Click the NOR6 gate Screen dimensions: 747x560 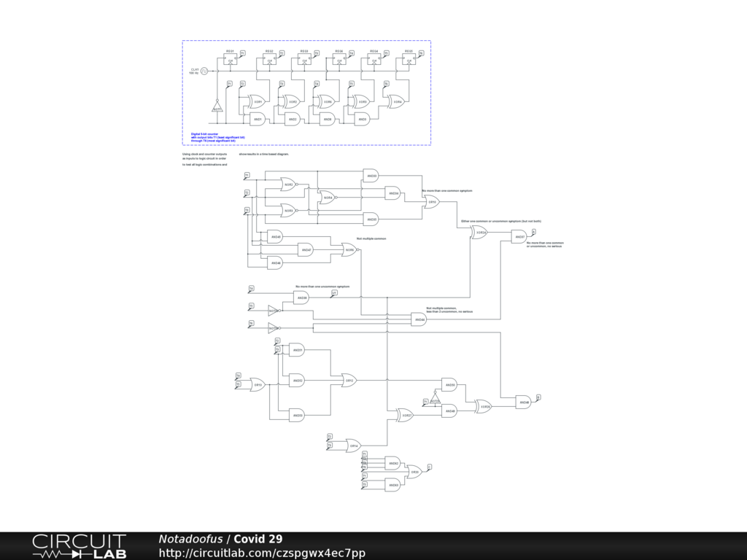point(349,250)
